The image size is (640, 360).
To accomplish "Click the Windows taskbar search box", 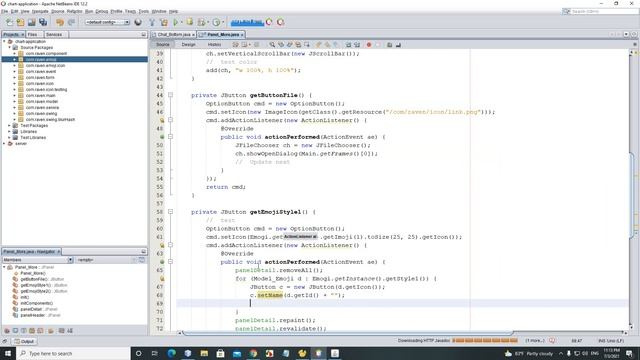I will [73, 353].
